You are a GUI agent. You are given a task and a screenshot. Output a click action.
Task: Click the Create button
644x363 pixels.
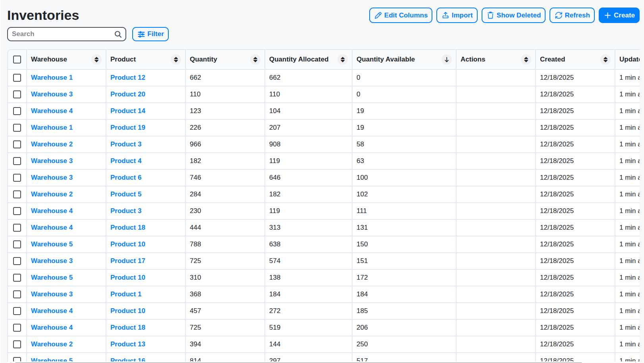pyautogui.click(x=619, y=15)
